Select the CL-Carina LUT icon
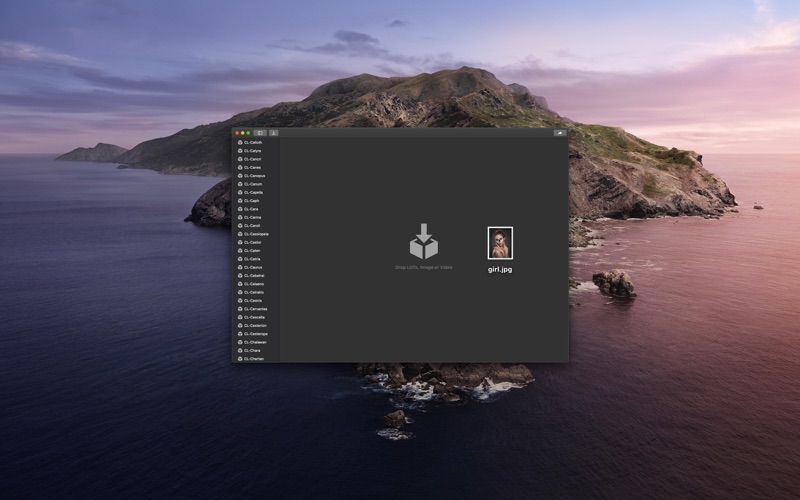The image size is (800, 500). [240, 217]
